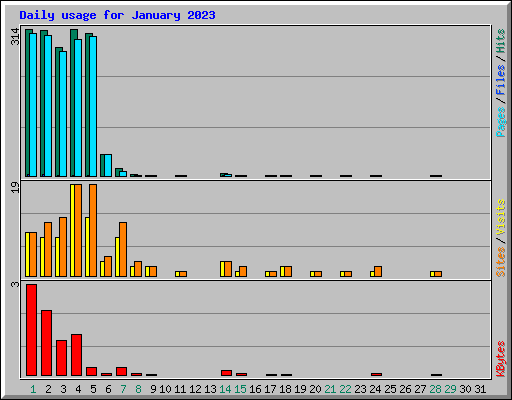The height and width of the screenshot is (400, 512).
Task: Click the day '20' label on the x-axis
Action: 315,389
